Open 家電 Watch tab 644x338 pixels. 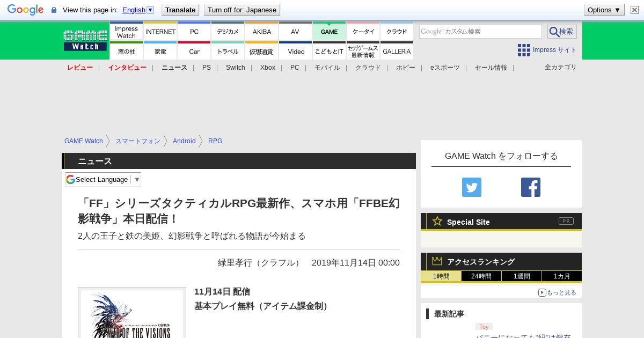pos(160,51)
